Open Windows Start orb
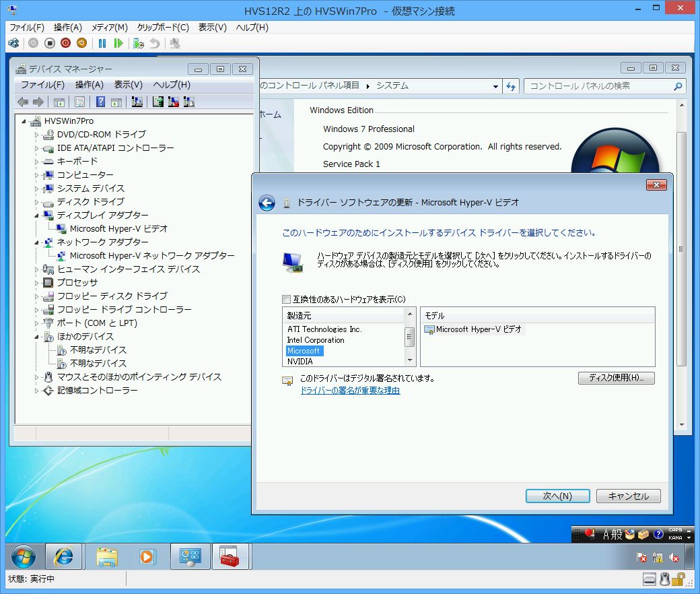 tap(24, 557)
